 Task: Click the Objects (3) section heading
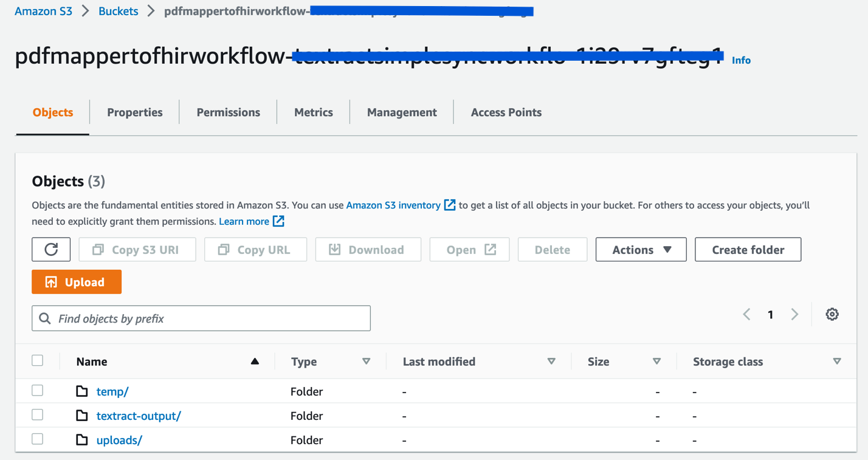[68, 181]
